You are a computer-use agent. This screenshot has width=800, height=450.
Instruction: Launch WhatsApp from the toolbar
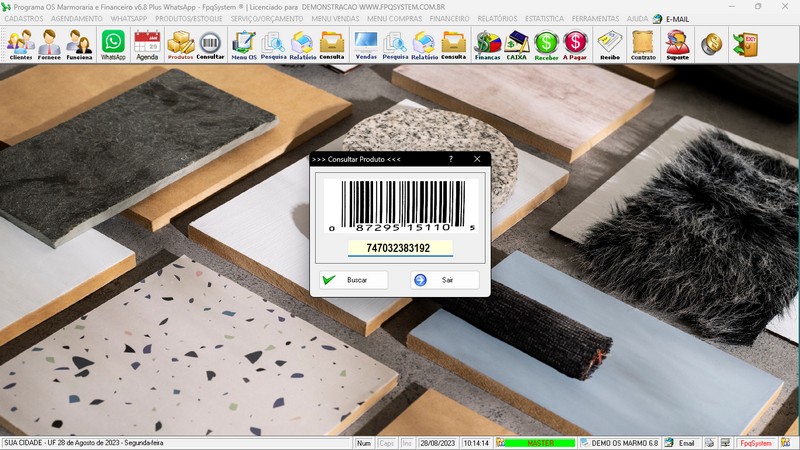point(113,45)
